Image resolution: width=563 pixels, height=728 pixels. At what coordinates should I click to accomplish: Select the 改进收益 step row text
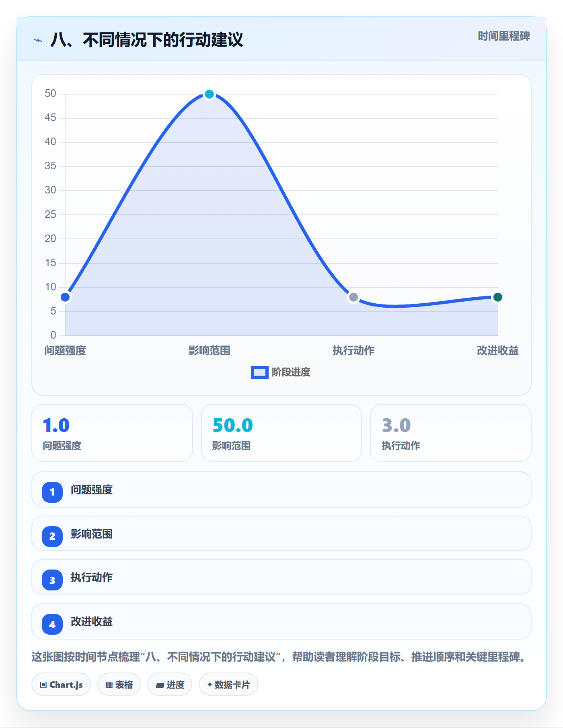(x=92, y=622)
